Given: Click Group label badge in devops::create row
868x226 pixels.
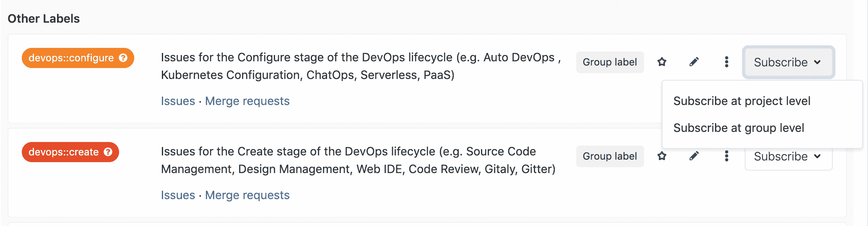Looking at the screenshot, I should click(609, 156).
